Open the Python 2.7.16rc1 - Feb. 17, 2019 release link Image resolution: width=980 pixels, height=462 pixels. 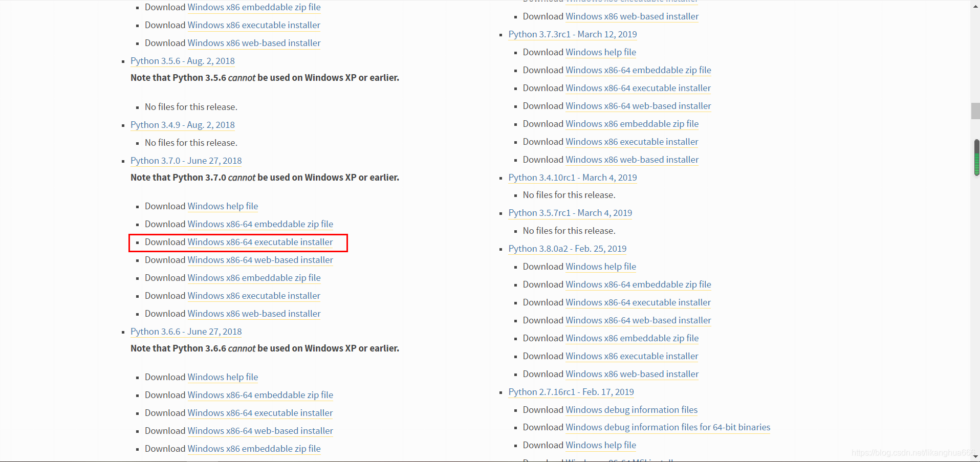click(x=571, y=392)
